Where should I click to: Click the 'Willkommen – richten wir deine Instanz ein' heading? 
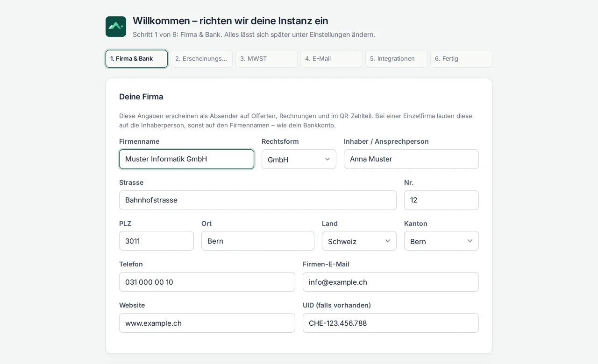[x=230, y=21]
